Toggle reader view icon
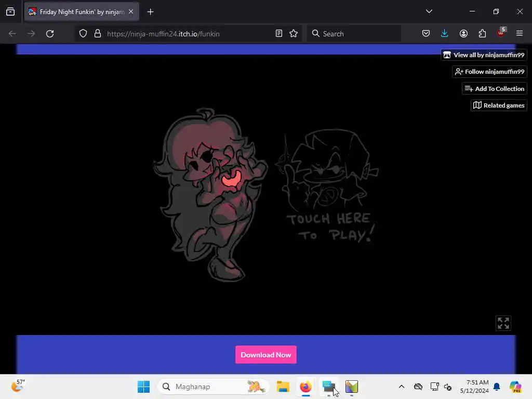Screen dimensions: 532x399 279,34
